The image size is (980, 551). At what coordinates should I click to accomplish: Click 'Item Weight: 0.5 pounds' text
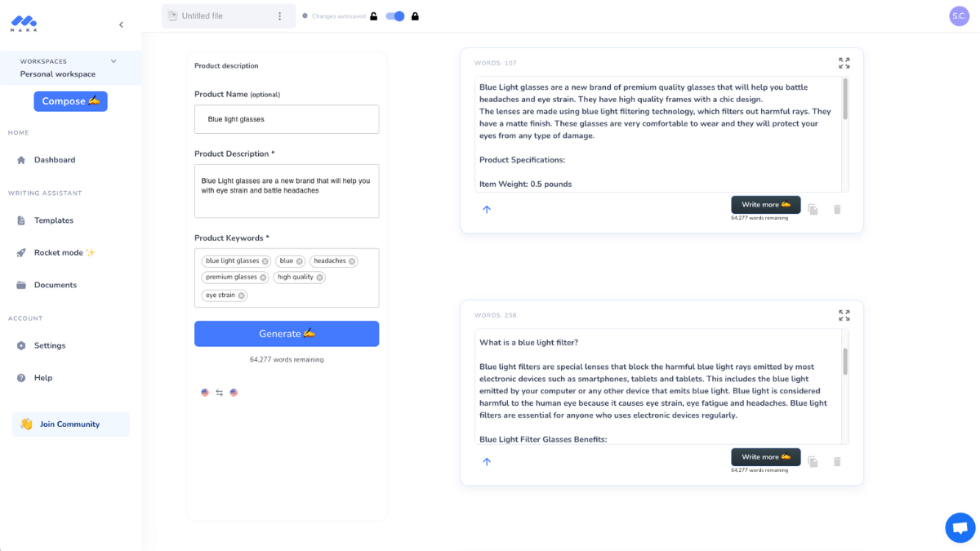(x=525, y=184)
